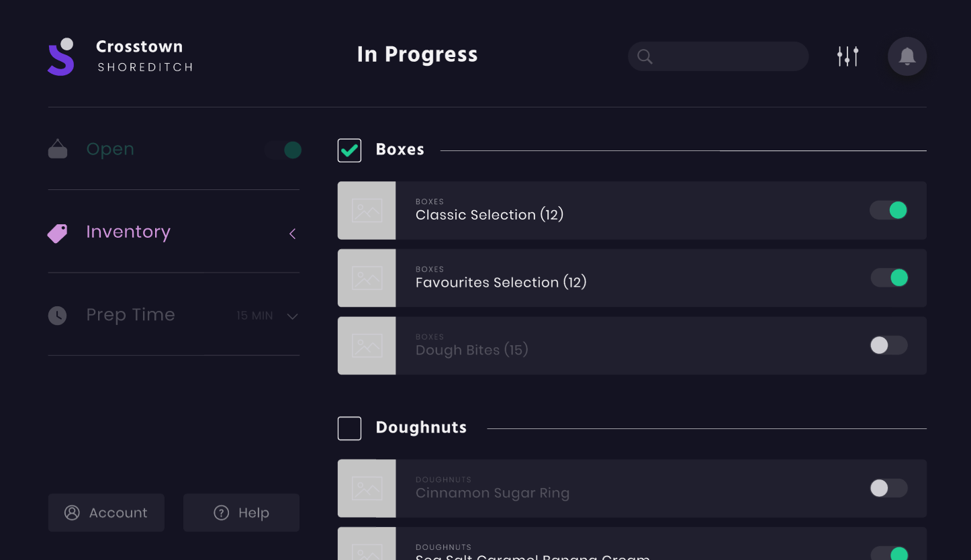The image size is (971, 560).
Task: Click the Prep Time clock icon
Action: tap(58, 316)
